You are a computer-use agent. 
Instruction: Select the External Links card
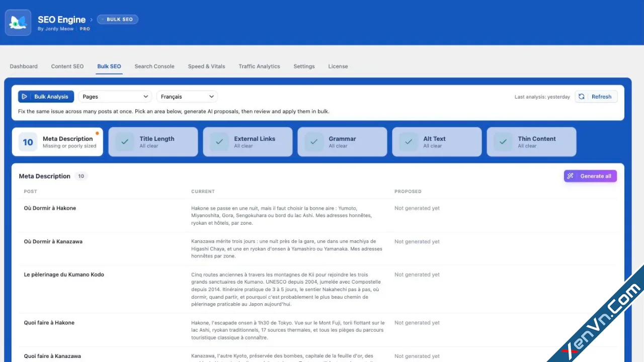coord(248,142)
